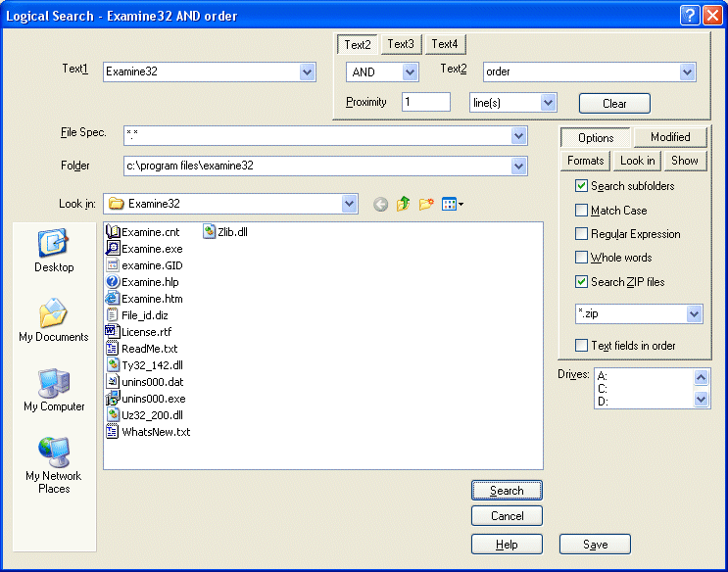Screen dimensions: 728x572
Task: Expand the Text2 order dropdown arrow
Action: point(687,72)
